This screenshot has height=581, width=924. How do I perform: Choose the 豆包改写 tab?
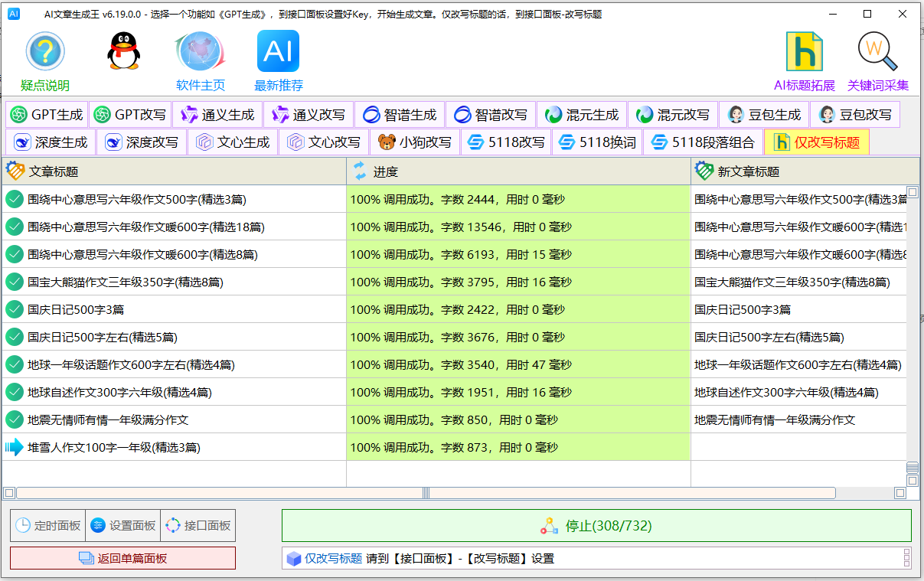point(855,115)
